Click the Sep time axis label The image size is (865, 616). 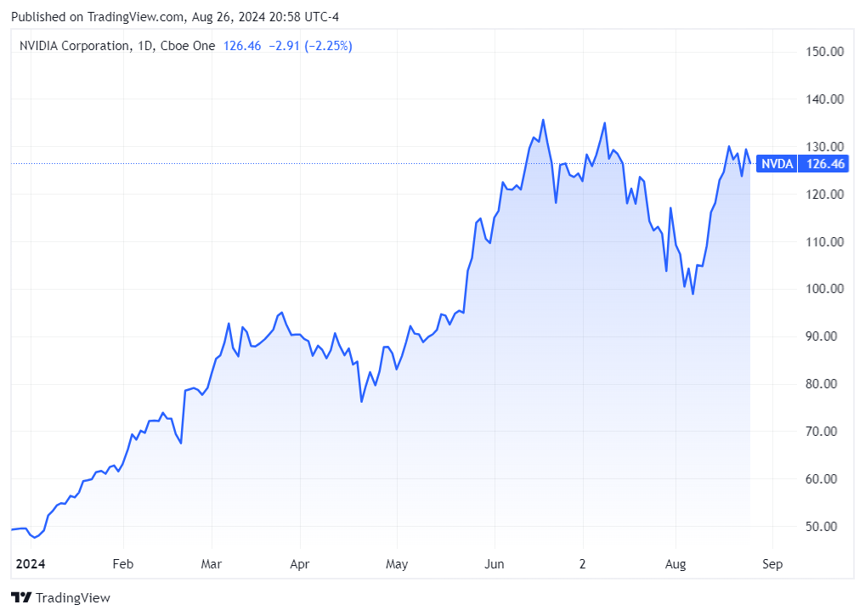(772, 564)
